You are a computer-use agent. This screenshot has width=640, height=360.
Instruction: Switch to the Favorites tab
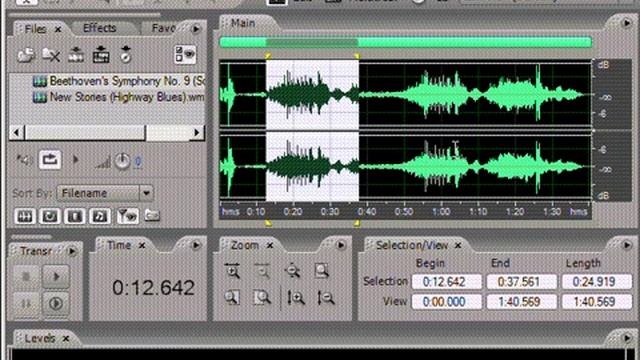tap(163, 28)
